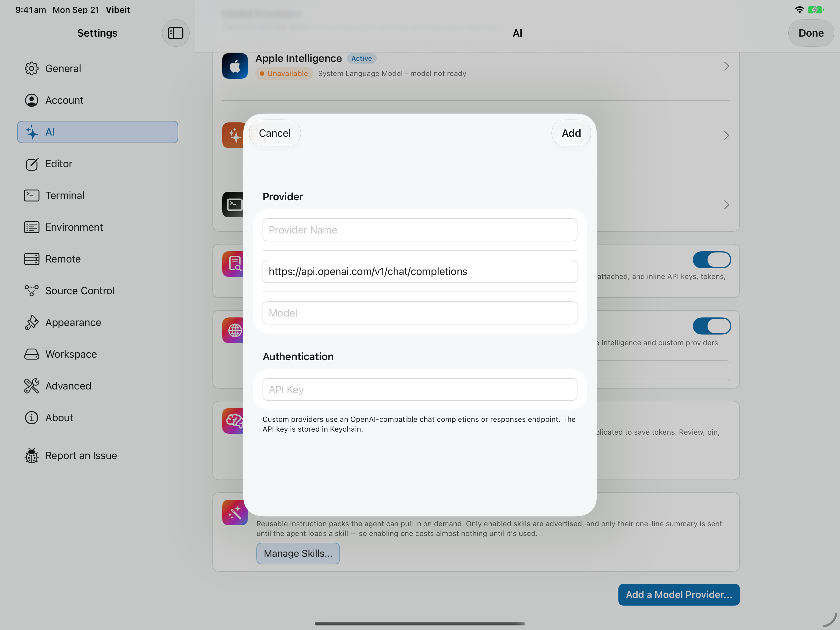Open Report an Issue

[98, 456]
